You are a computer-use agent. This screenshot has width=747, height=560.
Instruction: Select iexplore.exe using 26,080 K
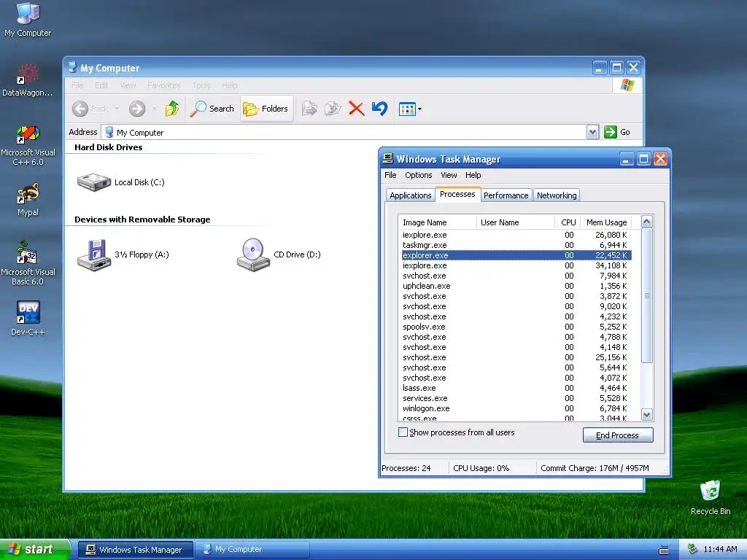click(516, 235)
